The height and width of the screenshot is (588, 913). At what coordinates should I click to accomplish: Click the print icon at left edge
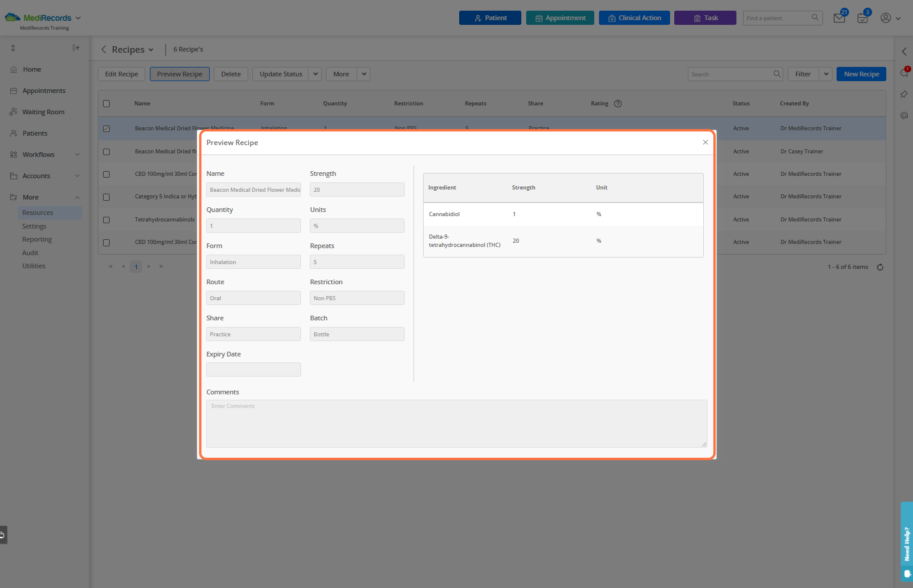[2, 535]
